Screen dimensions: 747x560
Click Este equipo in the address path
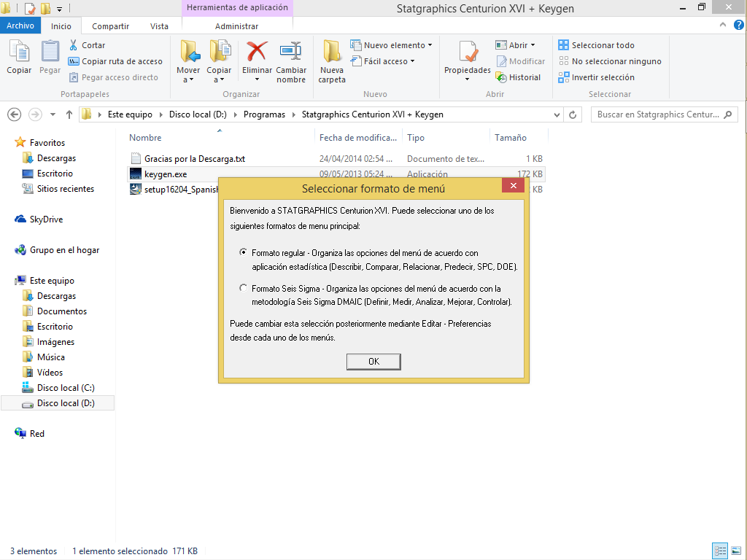pos(130,114)
